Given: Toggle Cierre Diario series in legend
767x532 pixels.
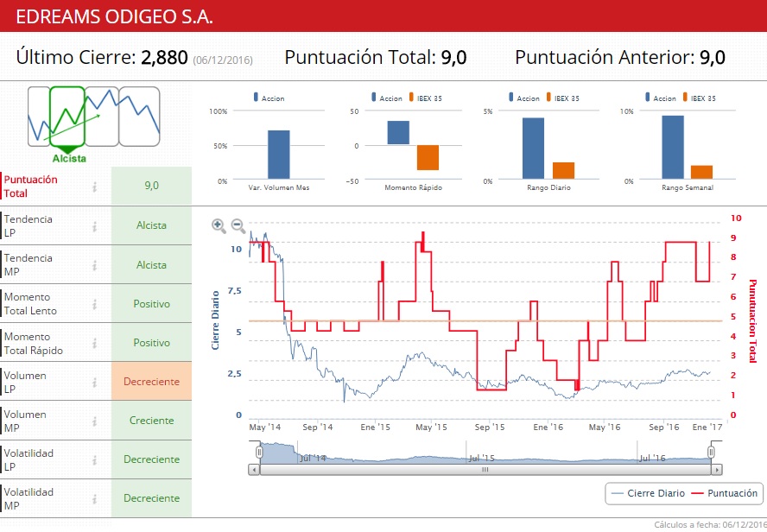Looking at the screenshot, I should tap(647, 494).
